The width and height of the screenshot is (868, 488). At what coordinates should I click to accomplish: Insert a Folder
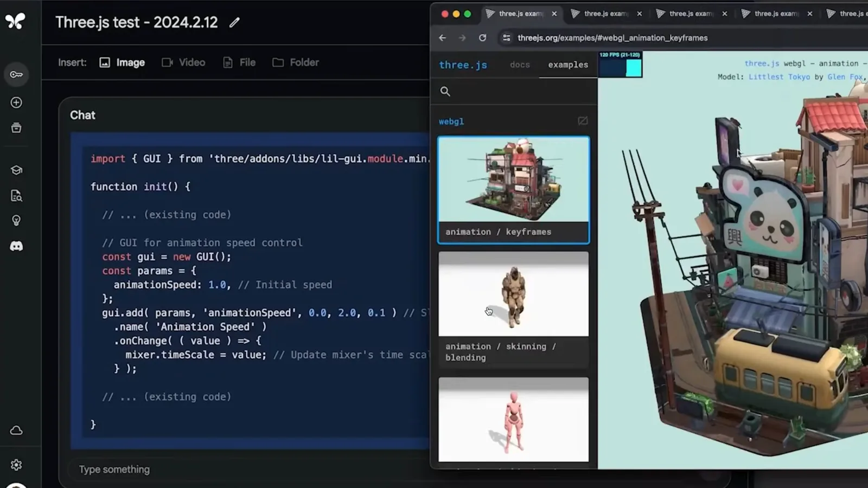coord(296,62)
